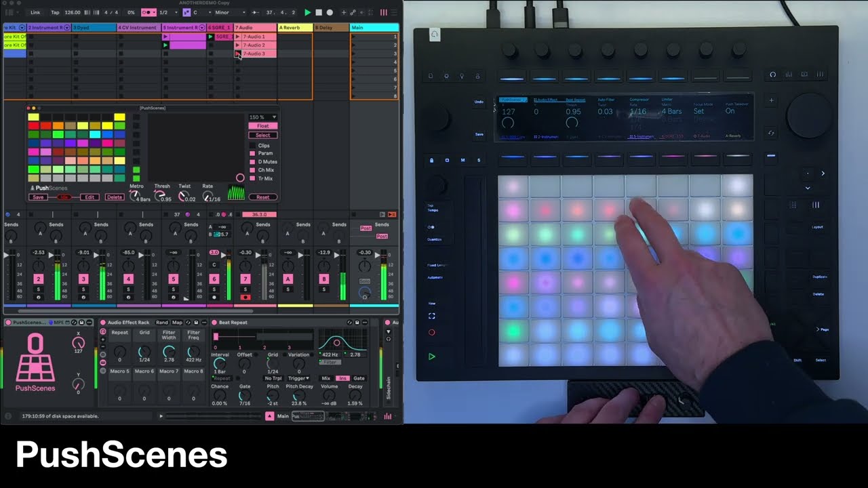Select the 4 CV Instrument track header
This screenshot has height=488, width=868.
[x=139, y=28]
